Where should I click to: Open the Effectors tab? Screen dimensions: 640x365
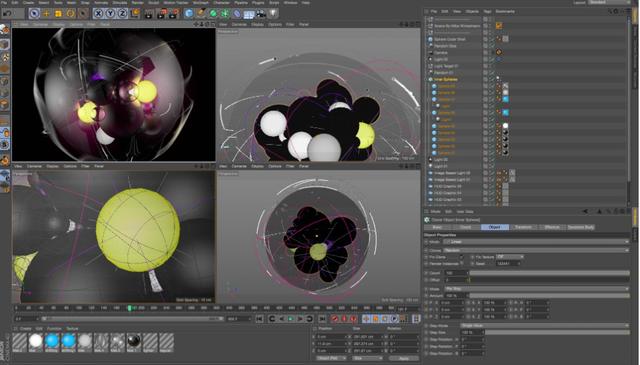coord(551,227)
